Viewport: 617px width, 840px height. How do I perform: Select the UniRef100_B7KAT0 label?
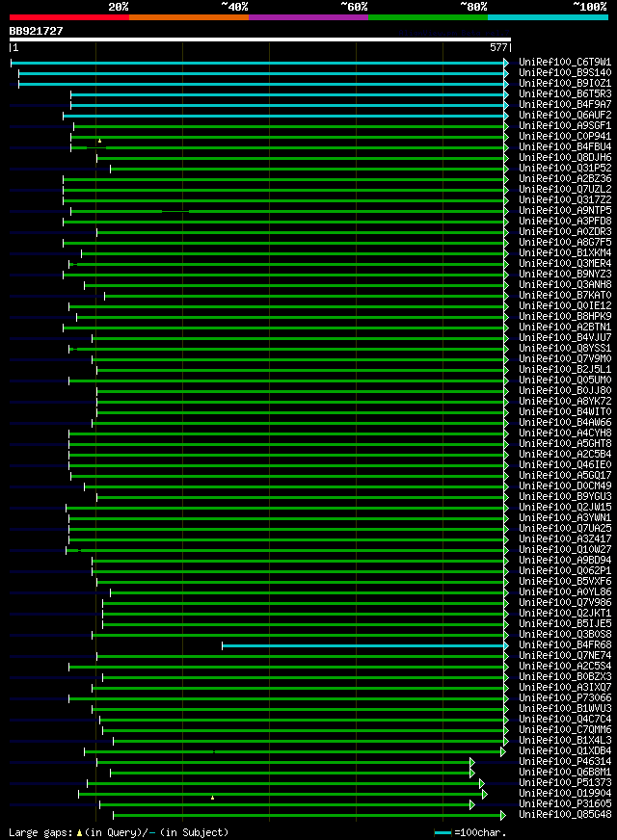[x=565, y=295]
